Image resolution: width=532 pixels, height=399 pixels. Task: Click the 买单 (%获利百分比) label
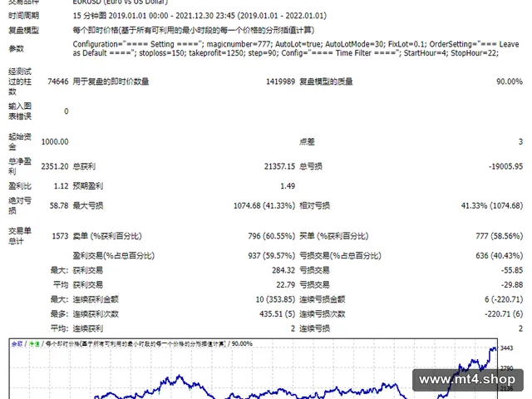click(334, 236)
